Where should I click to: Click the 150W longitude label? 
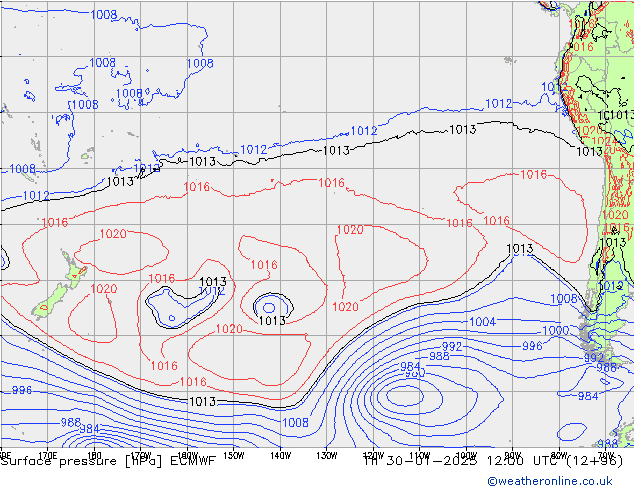[x=234, y=455]
